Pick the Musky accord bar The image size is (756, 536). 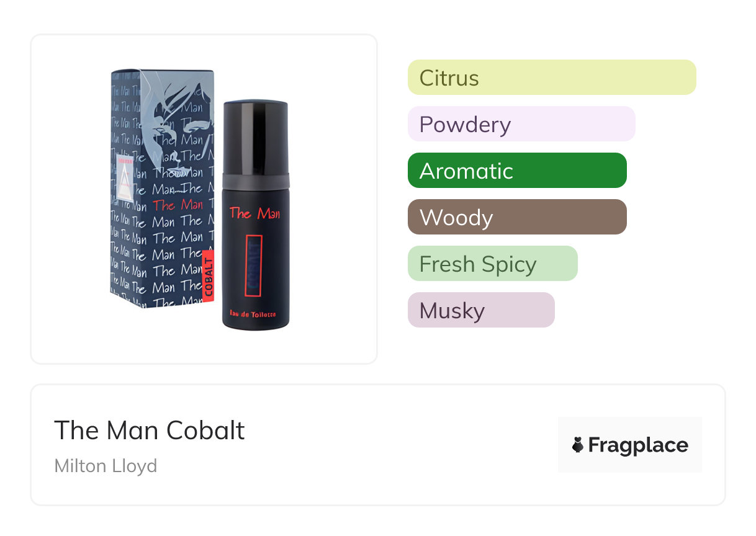point(480,310)
